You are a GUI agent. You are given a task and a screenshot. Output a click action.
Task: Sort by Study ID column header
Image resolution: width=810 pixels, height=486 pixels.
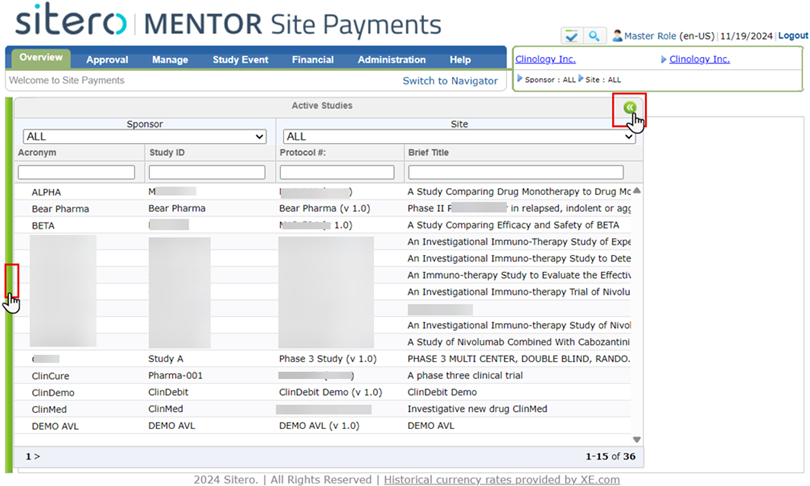(x=167, y=153)
